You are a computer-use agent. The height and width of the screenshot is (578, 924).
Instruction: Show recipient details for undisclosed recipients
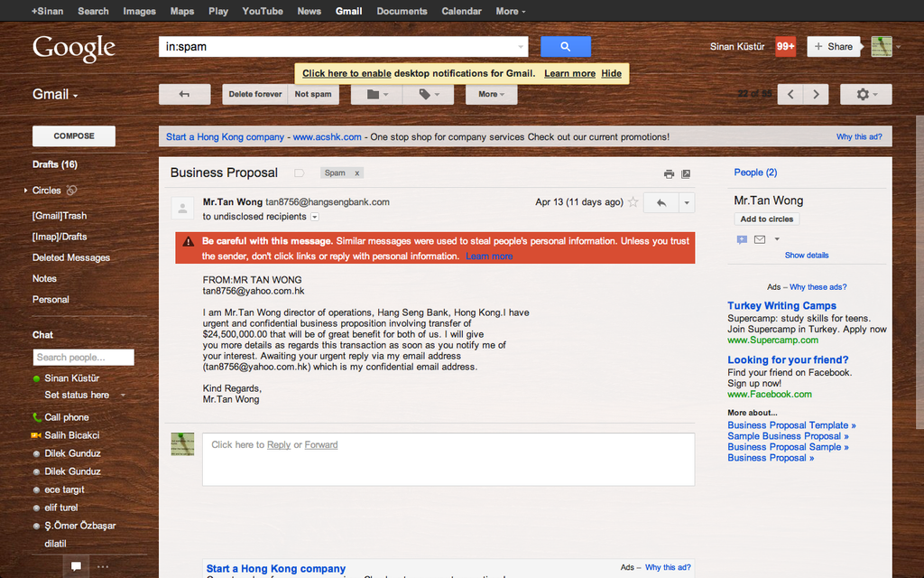[315, 217]
